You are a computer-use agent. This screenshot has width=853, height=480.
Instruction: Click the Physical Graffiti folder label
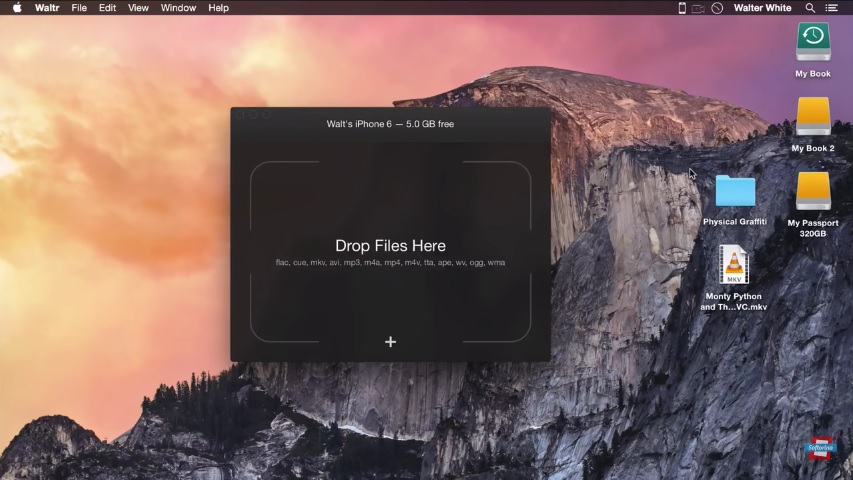tap(734, 221)
